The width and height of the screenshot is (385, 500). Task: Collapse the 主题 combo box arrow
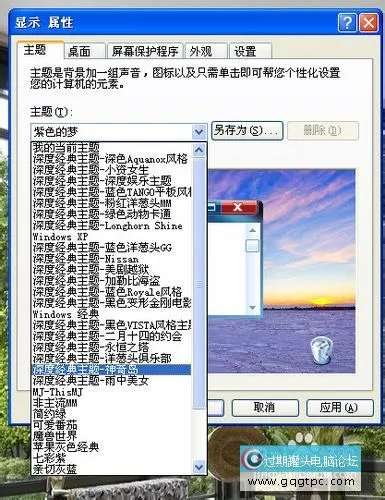coord(199,132)
